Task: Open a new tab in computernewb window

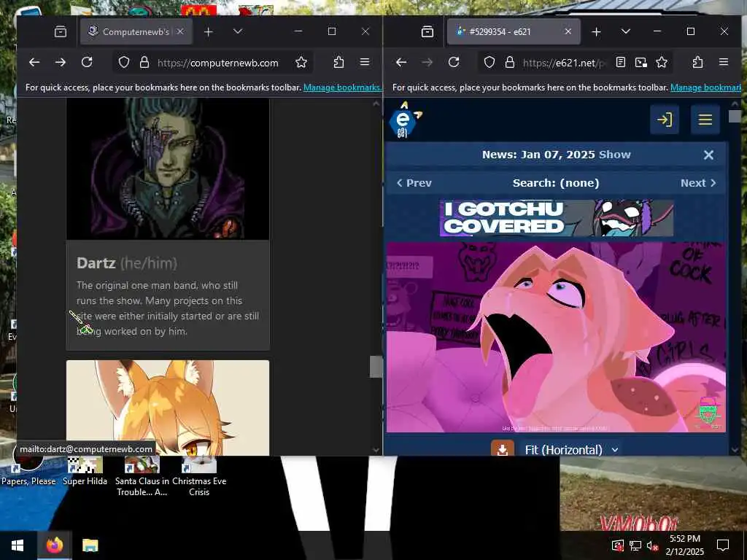Action: pyautogui.click(x=208, y=32)
